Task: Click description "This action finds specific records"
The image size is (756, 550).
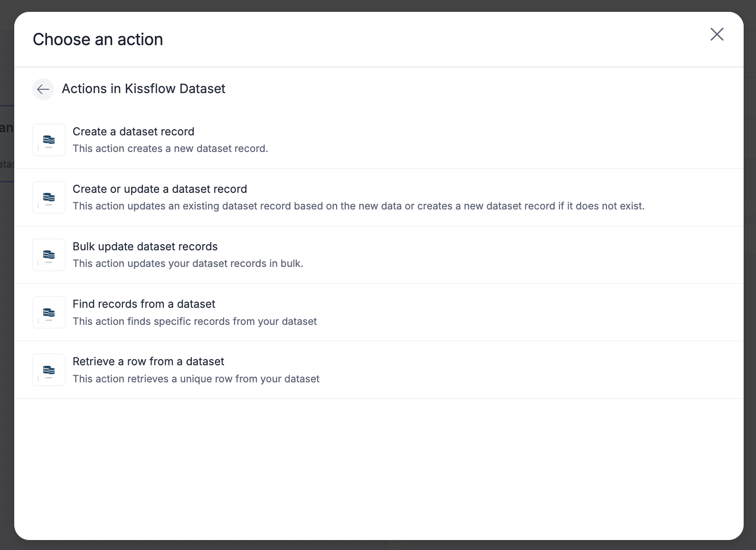Action: (194, 322)
